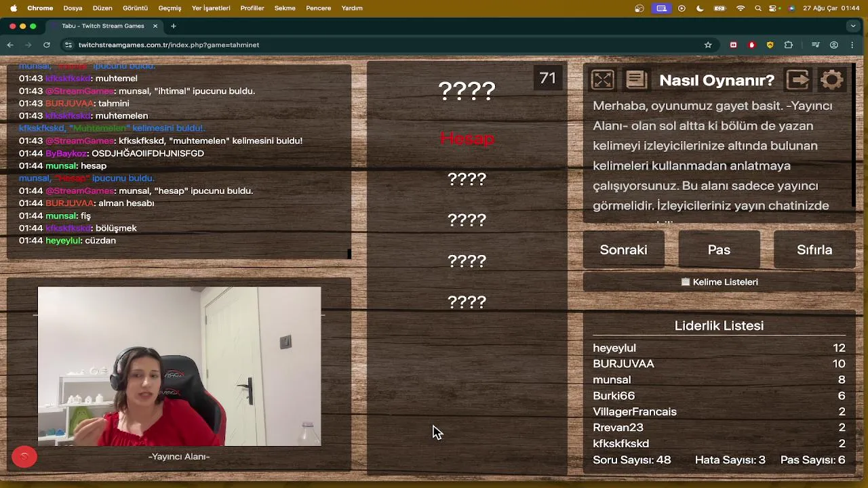This screenshot has height=488, width=868.
Task: Click the Focus moon icon in menu bar
Action: click(x=700, y=8)
